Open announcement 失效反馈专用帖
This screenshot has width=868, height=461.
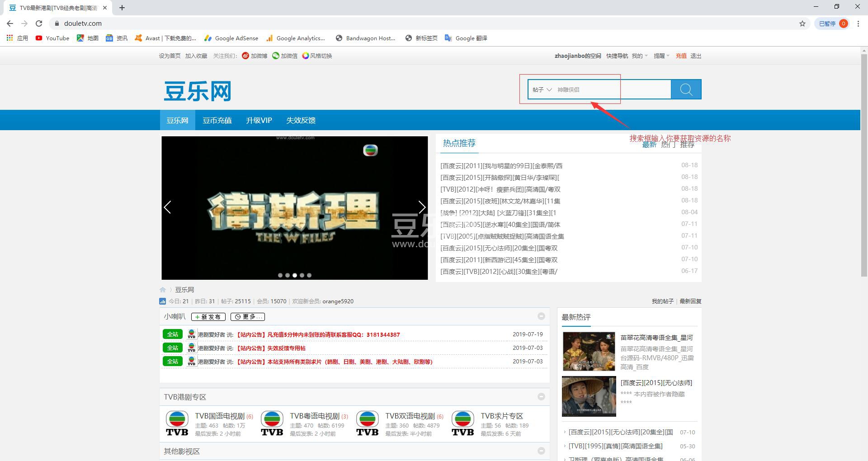tap(270, 348)
